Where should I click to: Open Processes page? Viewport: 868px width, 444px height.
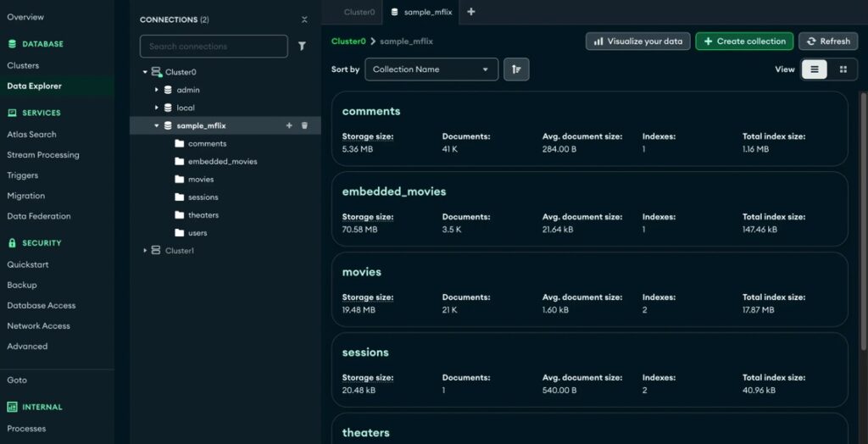(26, 428)
